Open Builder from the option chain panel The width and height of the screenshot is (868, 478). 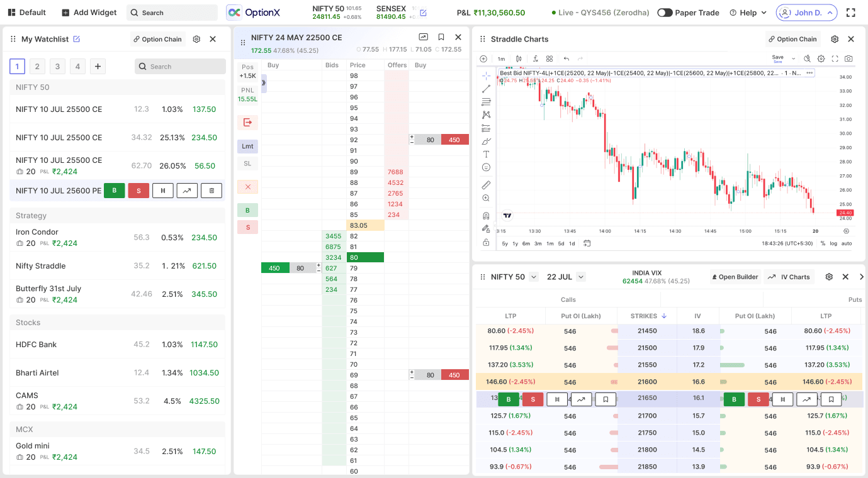click(734, 277)
